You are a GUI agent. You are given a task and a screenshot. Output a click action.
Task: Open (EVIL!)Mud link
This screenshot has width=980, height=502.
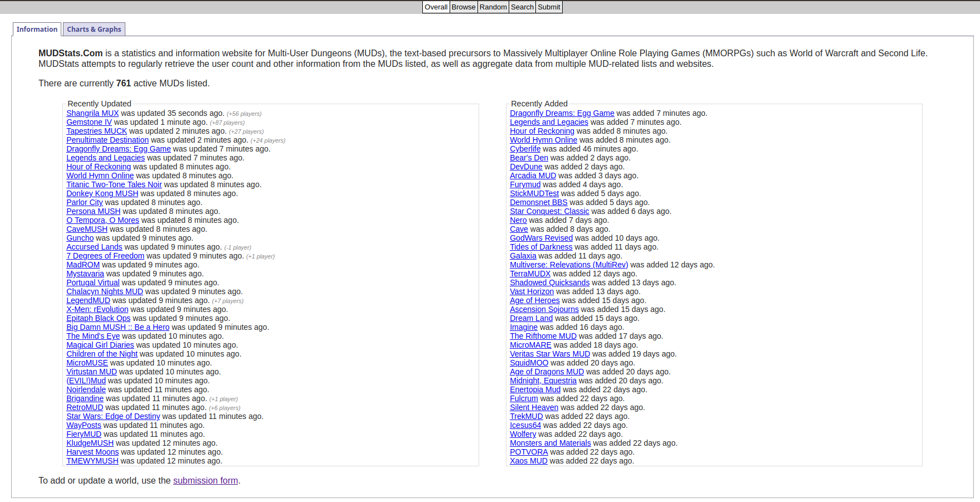pos(86,381)
